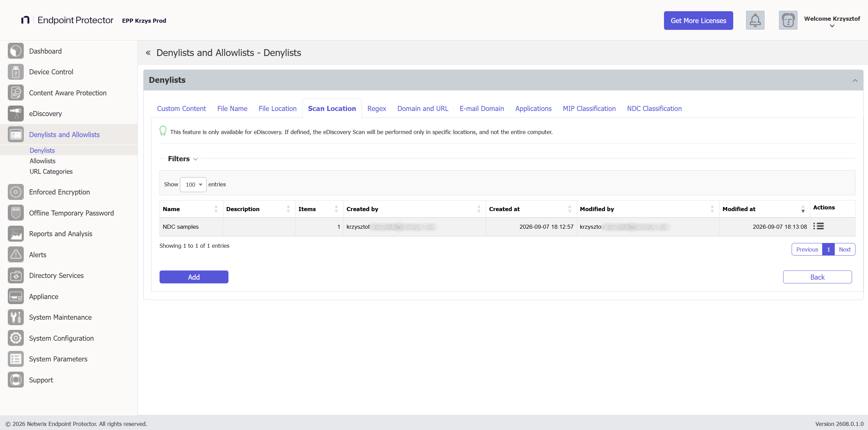Image resolution: width=868 pixels, height=430 pixels.
Task: Click the System Parameters list icon
Action: coord(16,359)
